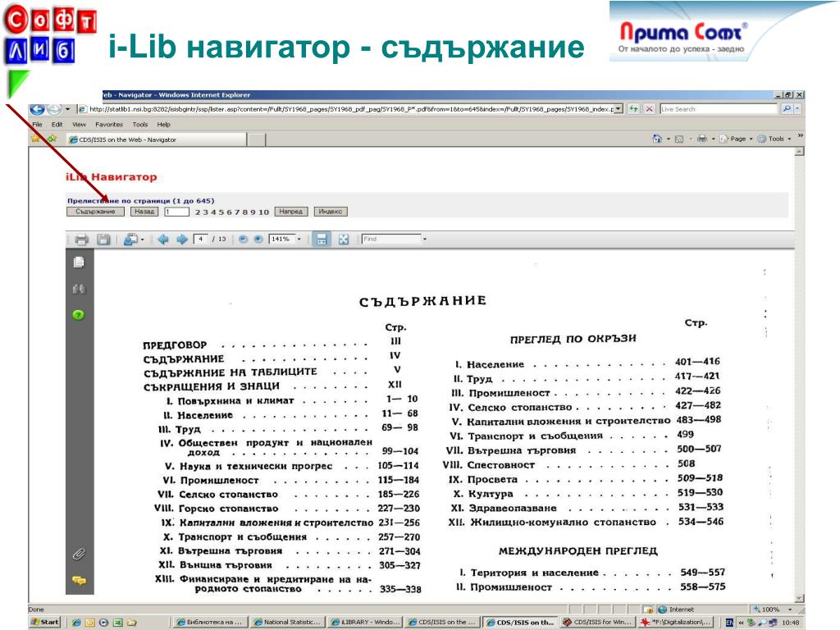Print the PDF using the viewer printer icon
The width and height of the screenshot is (840, 630).
tap(81, 240)
